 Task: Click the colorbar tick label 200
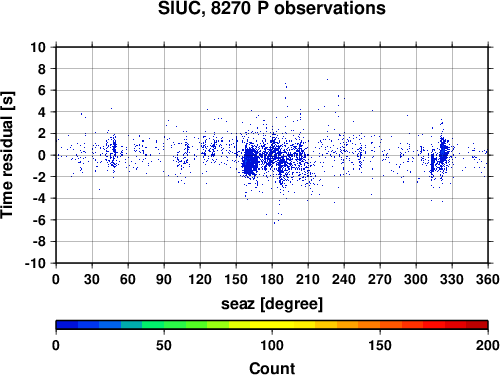click(487, 345)
